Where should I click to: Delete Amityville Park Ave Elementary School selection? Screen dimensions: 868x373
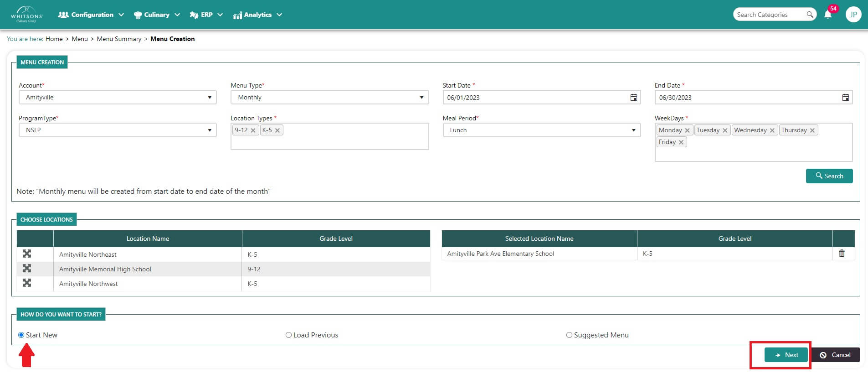tap(842, 254)
